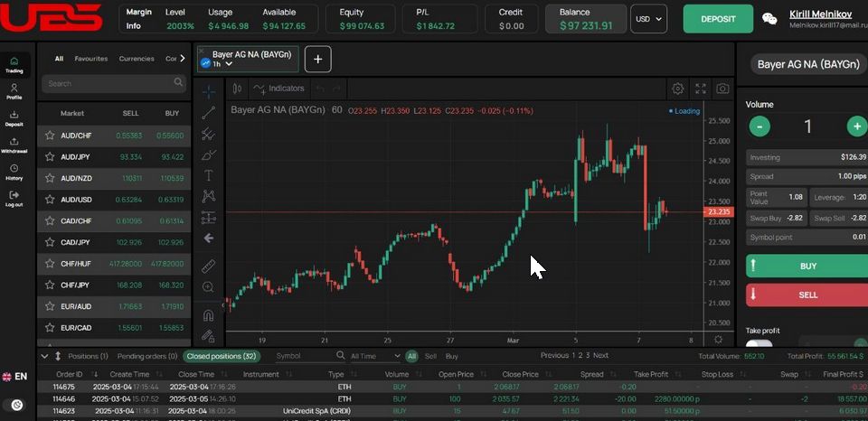
Task: Decrease volume with minus button
Action: tap(759, 126)
